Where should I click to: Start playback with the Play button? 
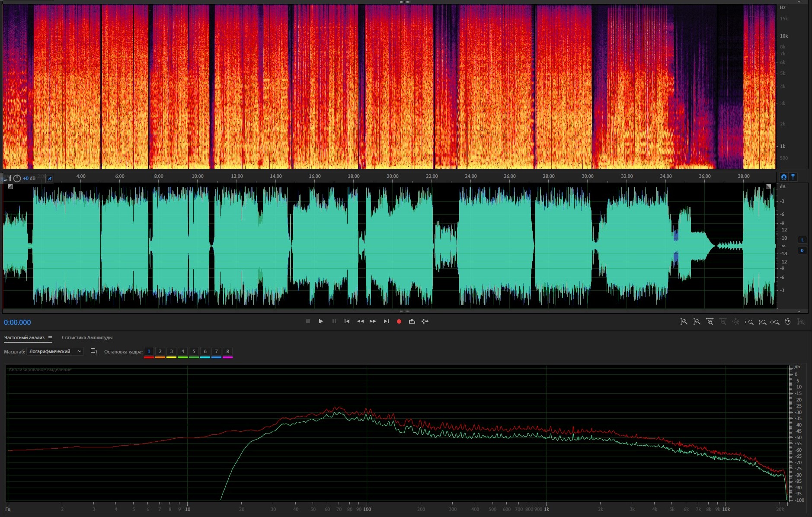tap(321, 321)
